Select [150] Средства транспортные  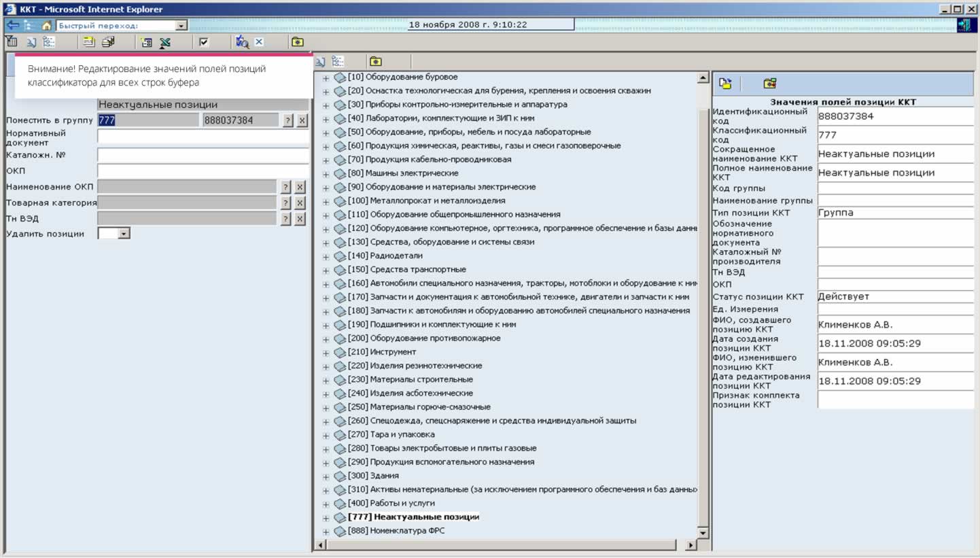pyautogui.click(x=406, y=269)
